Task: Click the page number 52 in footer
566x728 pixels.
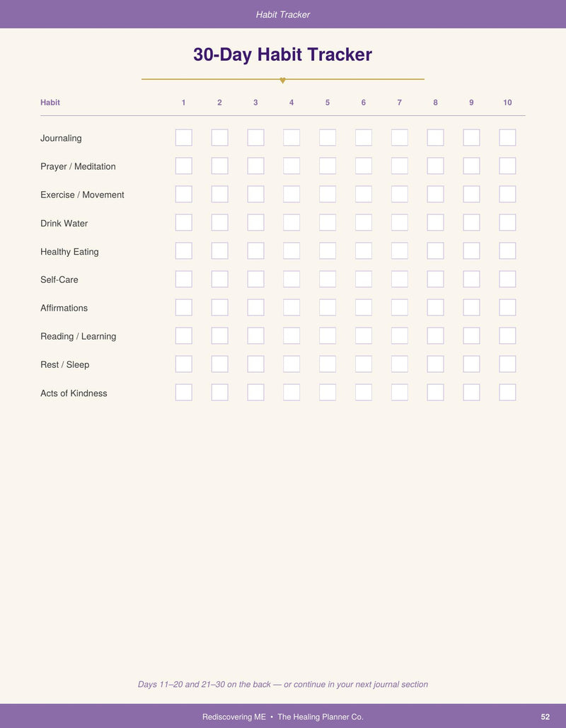Action: click(x=545, y=717)
